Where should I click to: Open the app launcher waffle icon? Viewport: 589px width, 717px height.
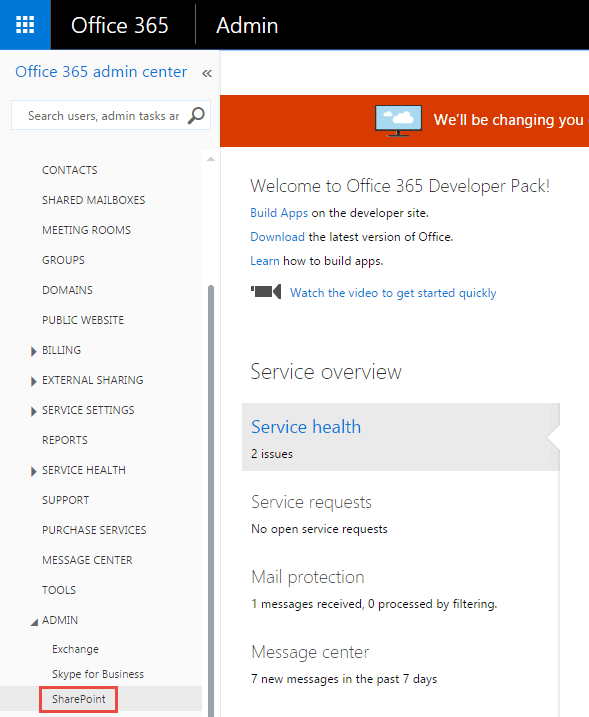25,25
